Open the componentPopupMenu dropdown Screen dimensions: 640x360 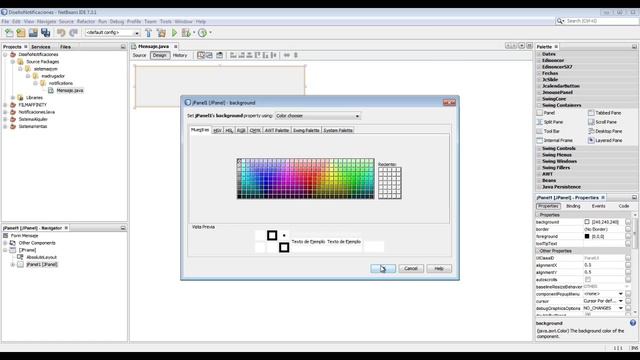coord(621,294)
